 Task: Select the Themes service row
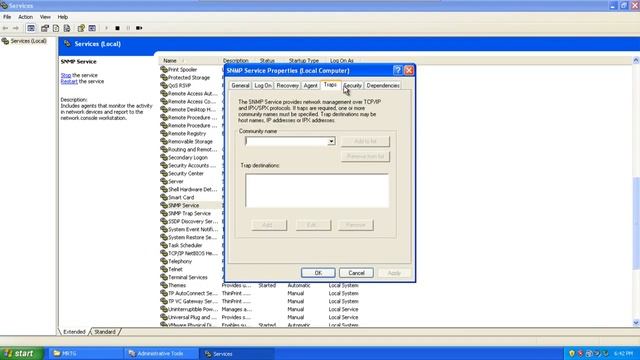(177, 285)
